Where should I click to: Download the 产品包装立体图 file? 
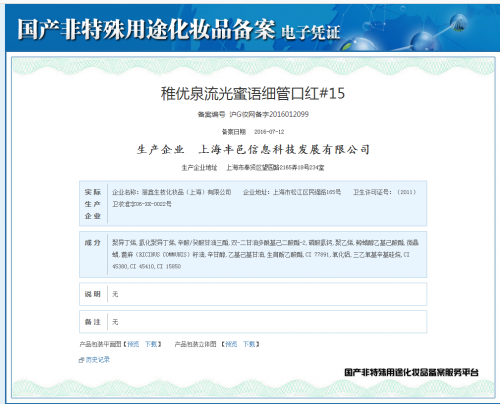(x=249, y=344)
